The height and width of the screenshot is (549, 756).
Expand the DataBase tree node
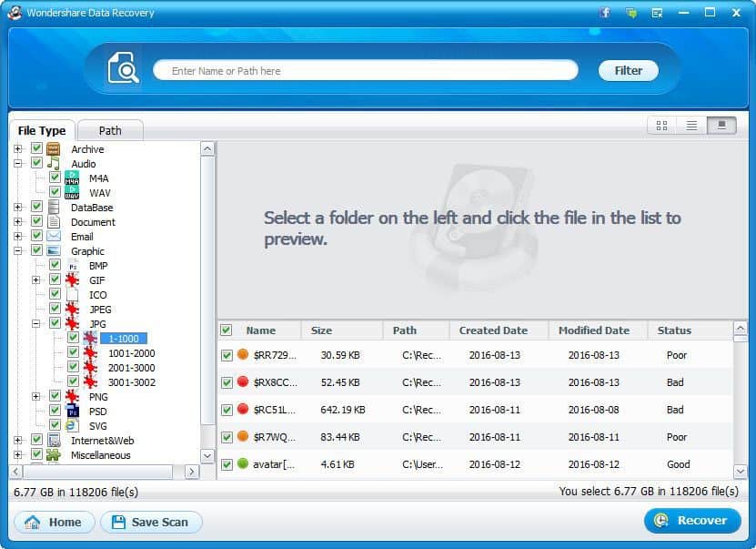pyautogui.click(x=18, y=208)
